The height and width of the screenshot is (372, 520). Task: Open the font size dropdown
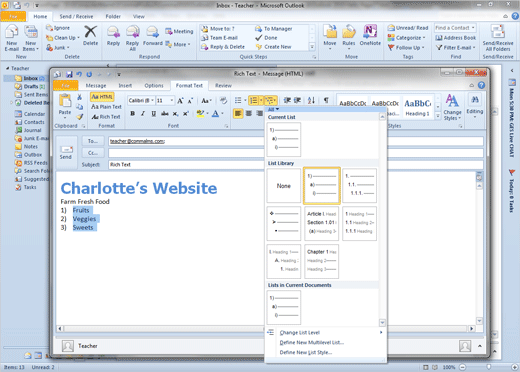click(165, 100)
